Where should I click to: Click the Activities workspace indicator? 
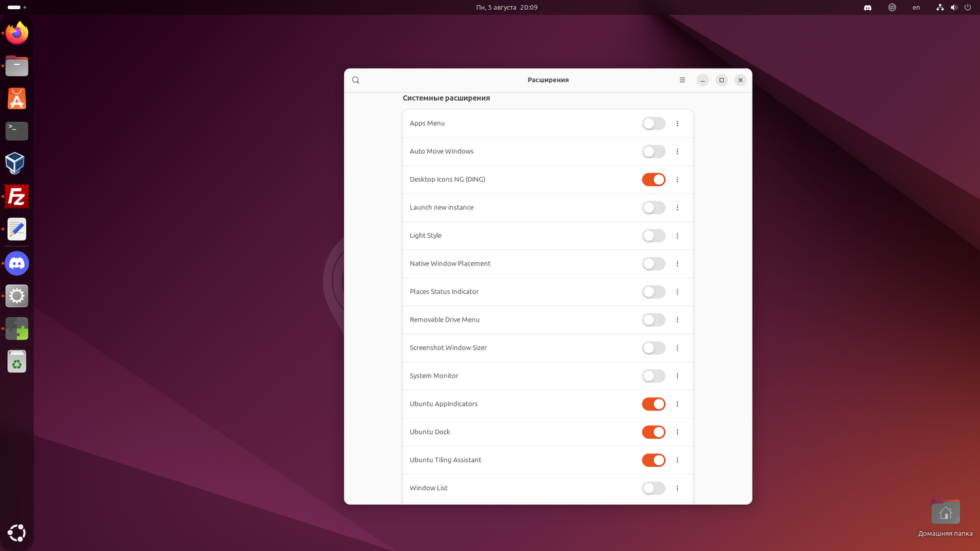pos(17,8)
